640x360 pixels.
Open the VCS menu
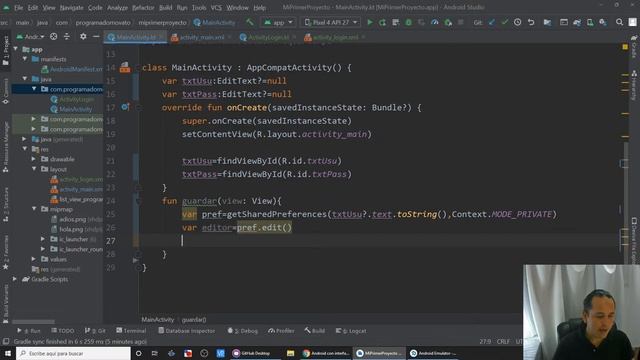(x=216, y=7)
